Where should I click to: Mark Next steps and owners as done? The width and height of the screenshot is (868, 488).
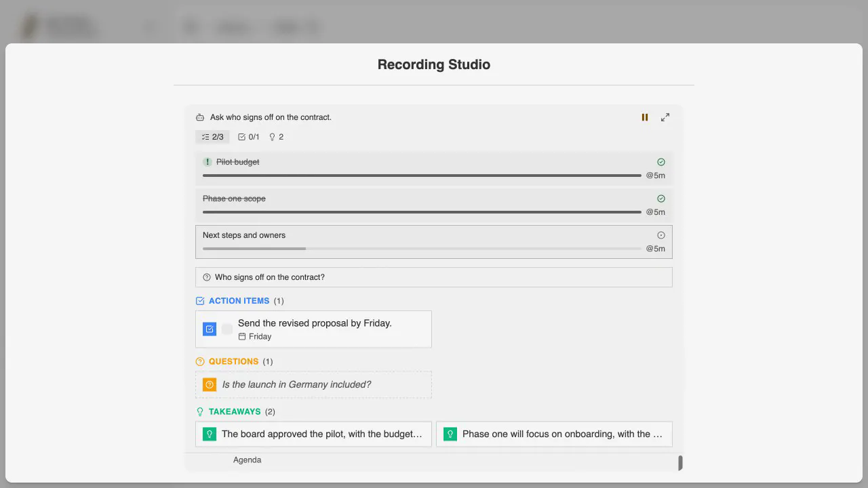(661, 235)
